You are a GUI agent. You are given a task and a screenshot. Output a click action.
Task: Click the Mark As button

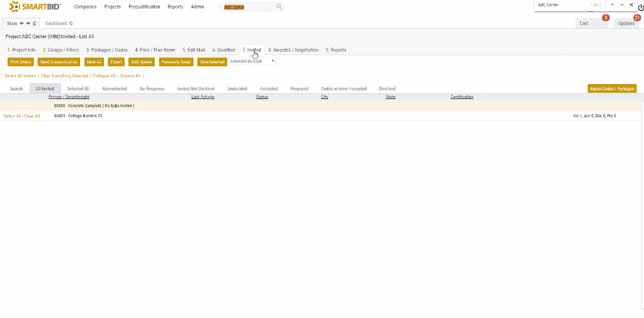pyautogui.click(x=94, y=61)
